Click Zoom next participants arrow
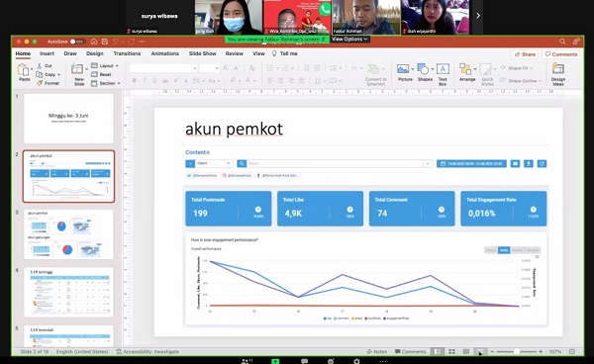This screenshot has height=364, width=594. coord(478,16)
